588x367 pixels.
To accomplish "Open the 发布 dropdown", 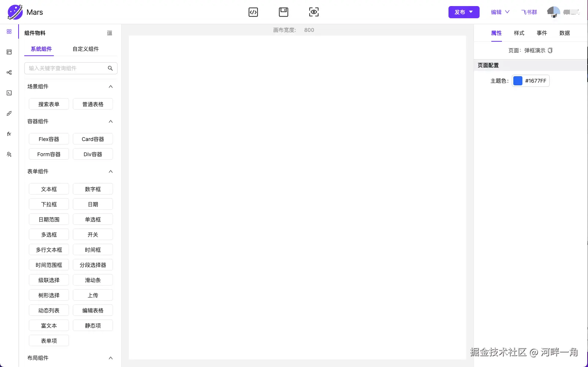I will pyautogui.click(x=464, y=12).
